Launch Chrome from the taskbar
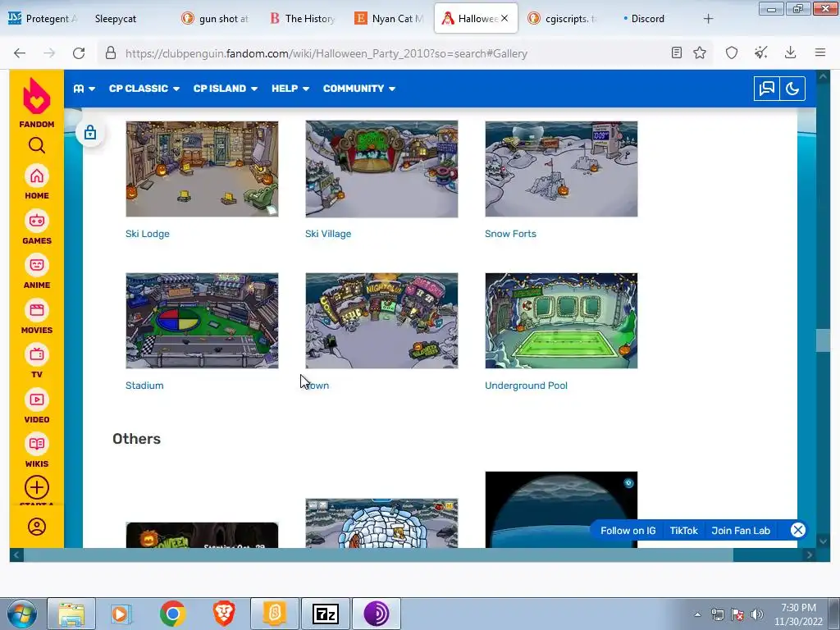Screen dimensions: 840x630 172,614
